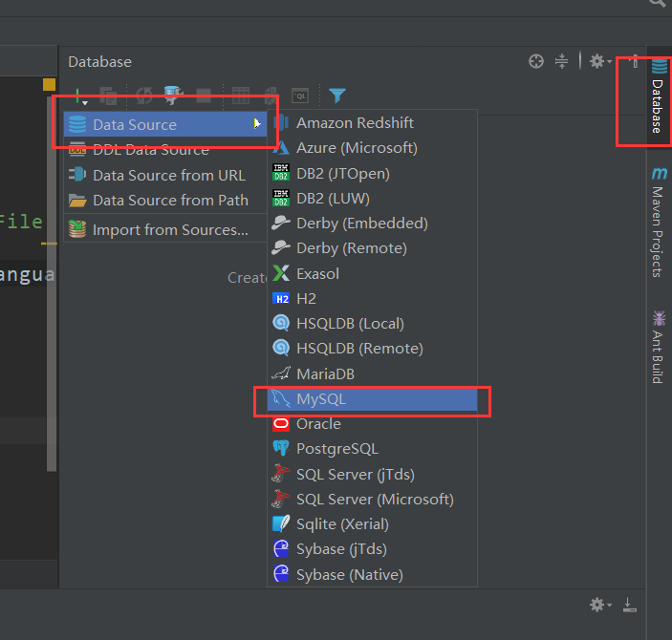Click the Disconnect stop icon
The width and height of the screenshot is (672, 640).
coord(204,96)
